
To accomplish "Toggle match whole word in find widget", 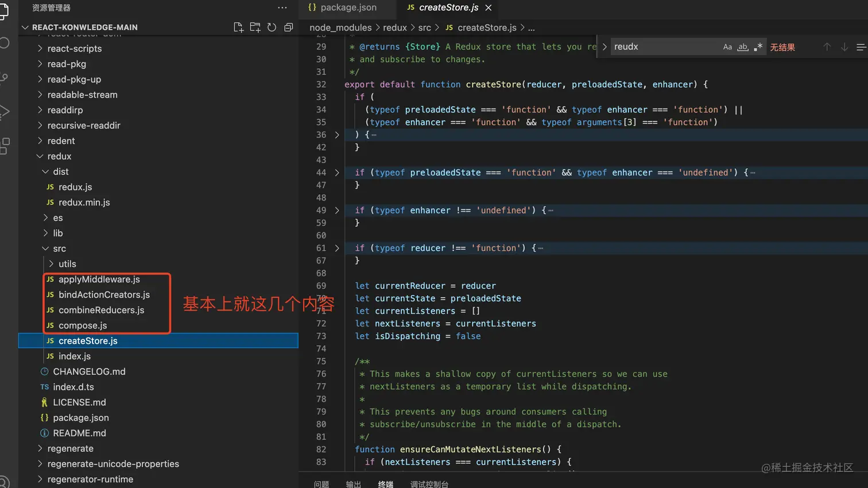I will (743, 47).
